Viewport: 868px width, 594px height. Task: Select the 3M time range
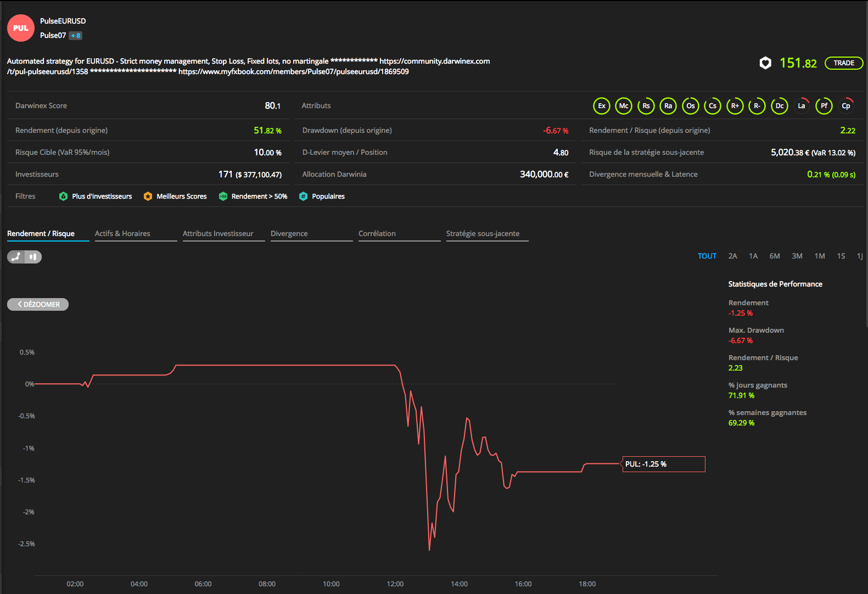797,256
